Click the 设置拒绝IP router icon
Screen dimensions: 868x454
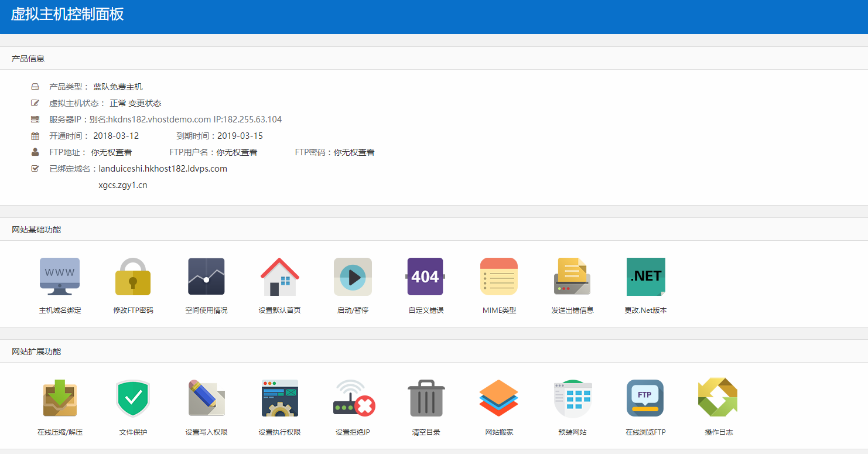coord(353,398)
